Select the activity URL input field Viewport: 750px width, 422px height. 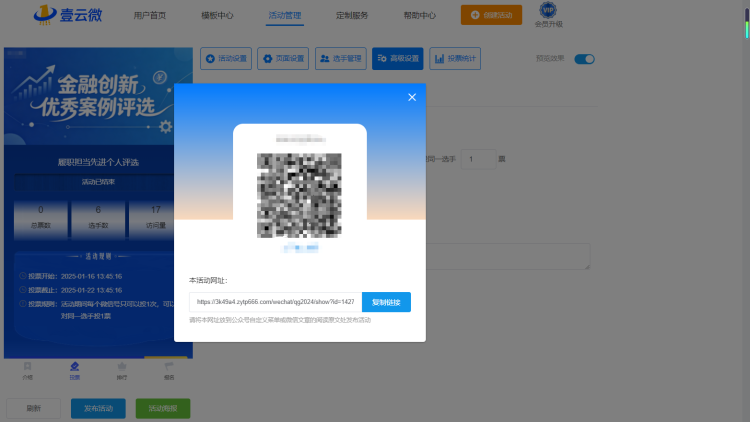coord(276,302)
